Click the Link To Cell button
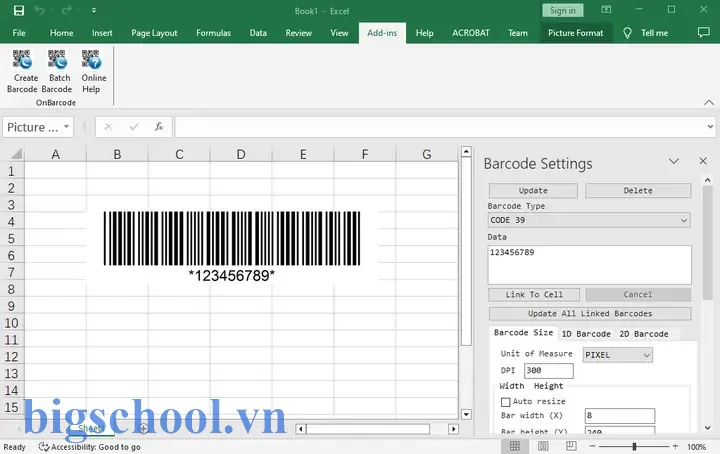 click(x=534, y=295)
